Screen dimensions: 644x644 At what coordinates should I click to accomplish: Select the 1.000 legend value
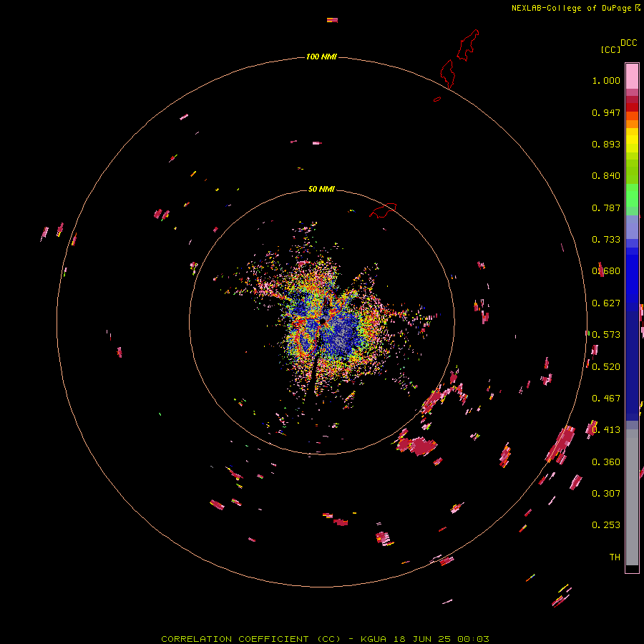[x=606, y=80]
